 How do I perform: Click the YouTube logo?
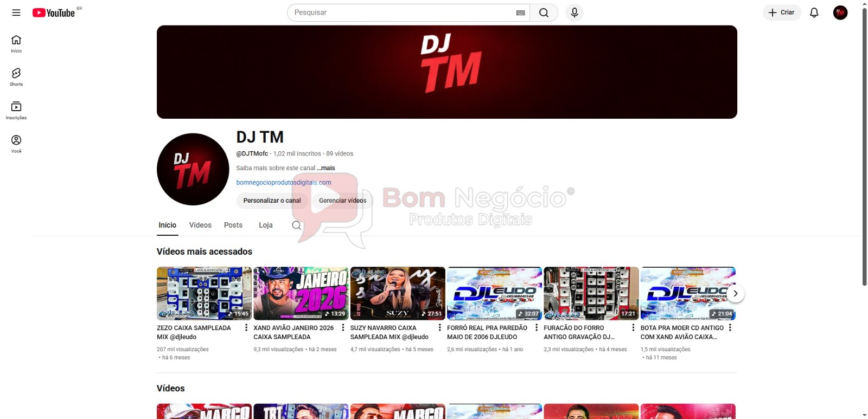tap(53, 12)
